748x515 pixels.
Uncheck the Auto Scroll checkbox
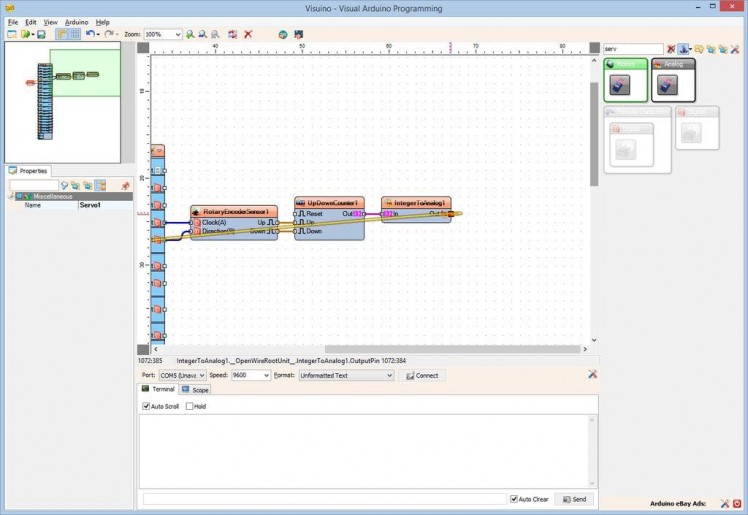tap(146, 406)
